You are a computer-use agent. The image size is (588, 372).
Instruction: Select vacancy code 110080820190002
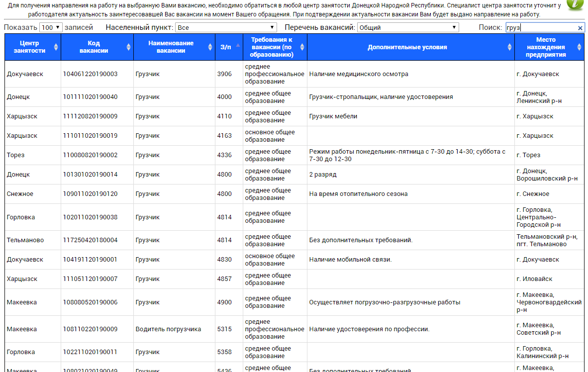(90, 155)
